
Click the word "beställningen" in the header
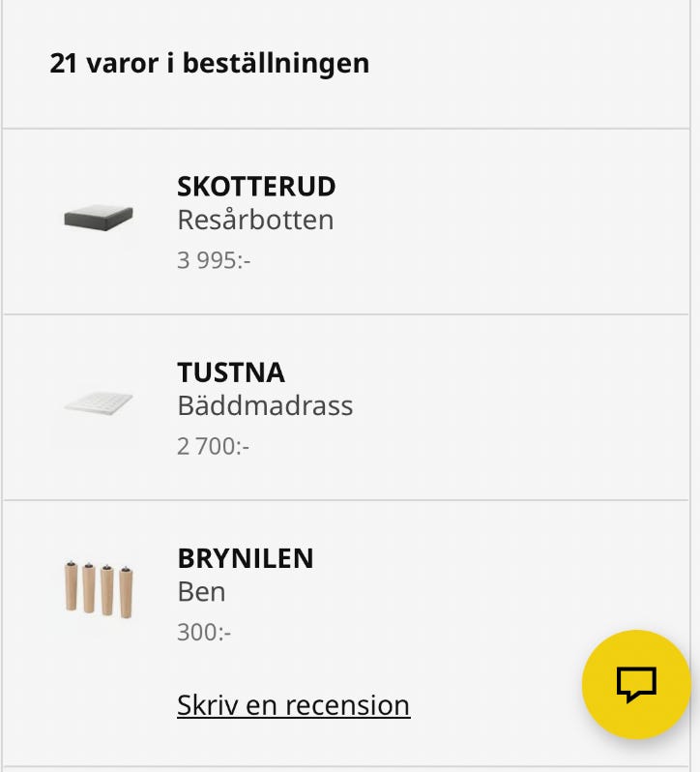[x=276, y=64]
